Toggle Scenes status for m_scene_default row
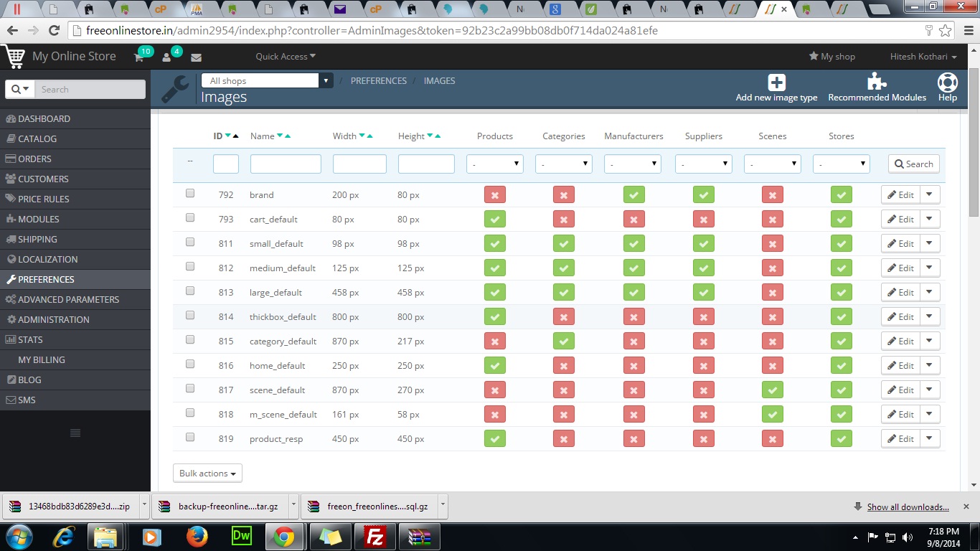The height and width of the screenshot is (551, 980). (x=772, y=414)
